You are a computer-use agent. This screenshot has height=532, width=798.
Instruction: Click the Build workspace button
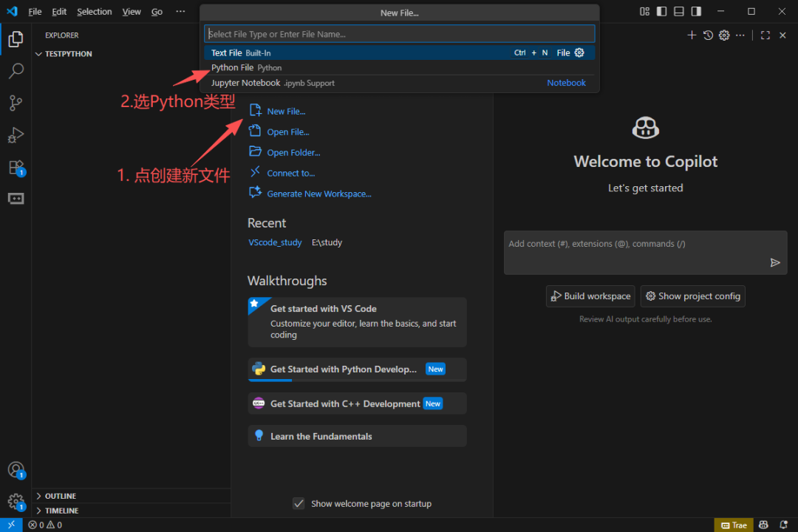coord(590,296)
